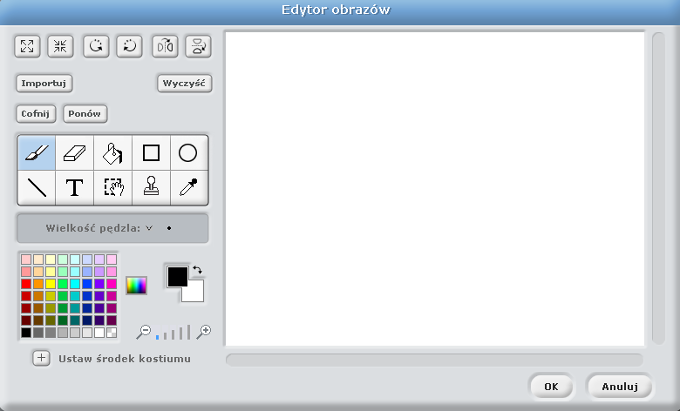Click the grow (enlarge) icon
Viewport: 680px width, 411px height.
27,46
